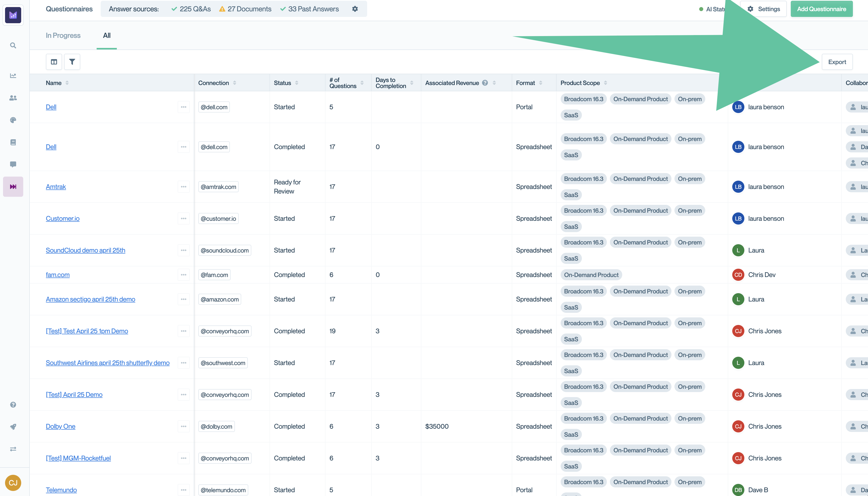Sort table by Product Scope column

pyautogui.click(x=605, y=83)
